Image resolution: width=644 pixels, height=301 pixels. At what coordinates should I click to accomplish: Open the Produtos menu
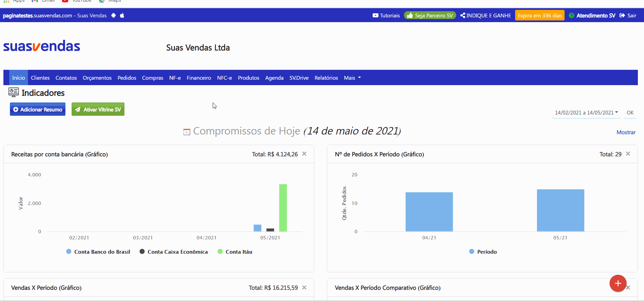pos(249,78)
